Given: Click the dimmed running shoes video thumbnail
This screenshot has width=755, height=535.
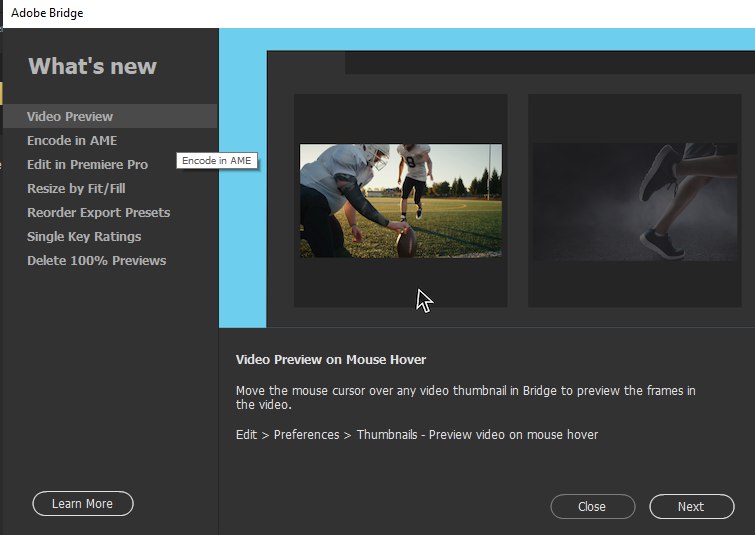Looking at the screenshot, I should coord(635,202).
